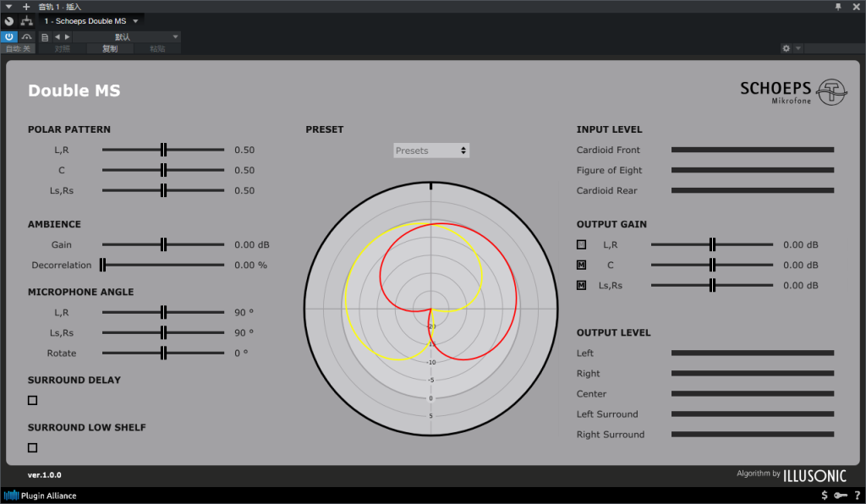Screen dimensions: 866x504
Task: Enable the Surround Delay checkbox
Action: click(33, 400)
